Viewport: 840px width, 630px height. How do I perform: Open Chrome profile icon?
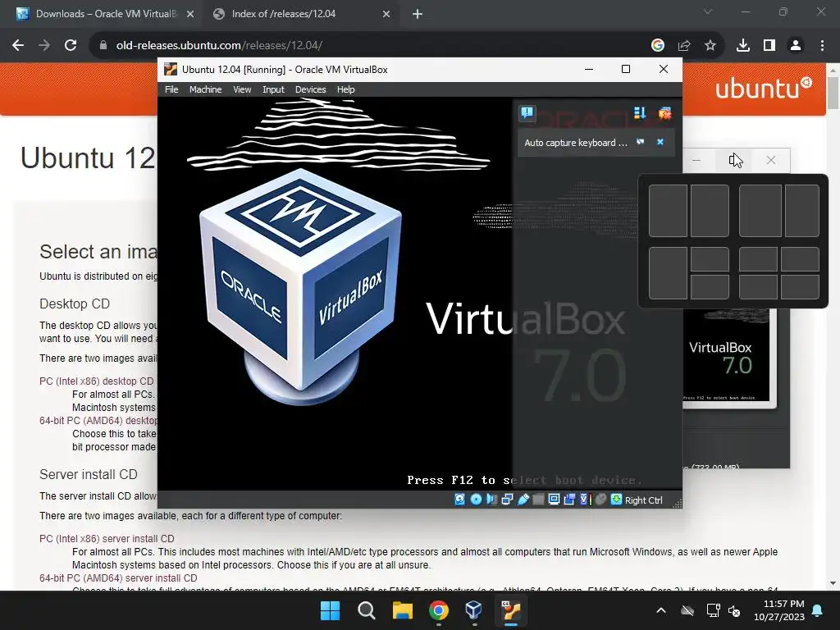click(796, 45)
